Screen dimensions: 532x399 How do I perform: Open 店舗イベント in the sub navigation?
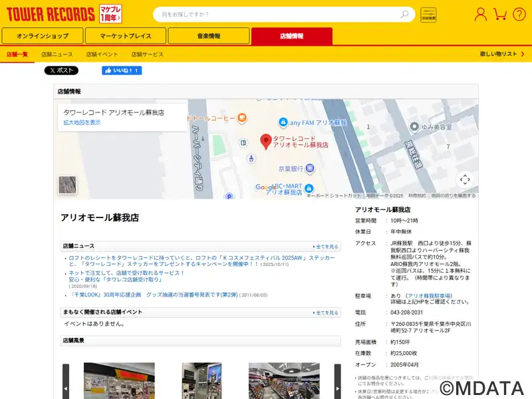coord(102,55)
